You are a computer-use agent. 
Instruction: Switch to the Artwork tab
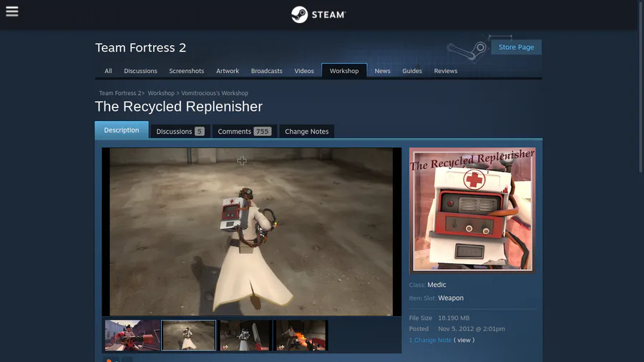point(228,71)
